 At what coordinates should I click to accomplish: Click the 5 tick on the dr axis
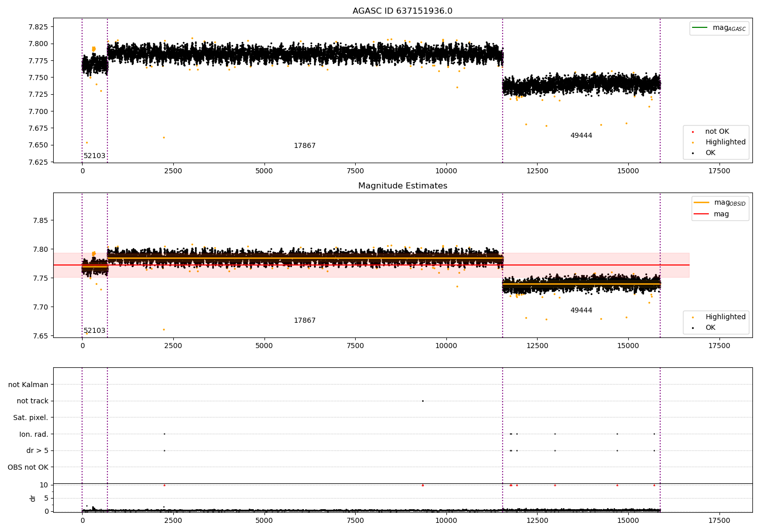pyautogui.click(x=46, y=499)
